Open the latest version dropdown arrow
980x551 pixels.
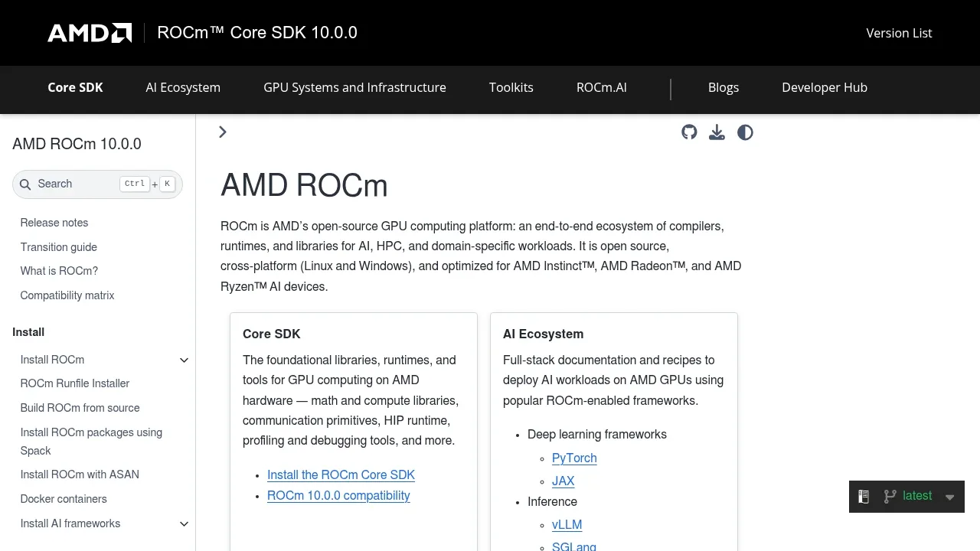click(x=949, y=497)
